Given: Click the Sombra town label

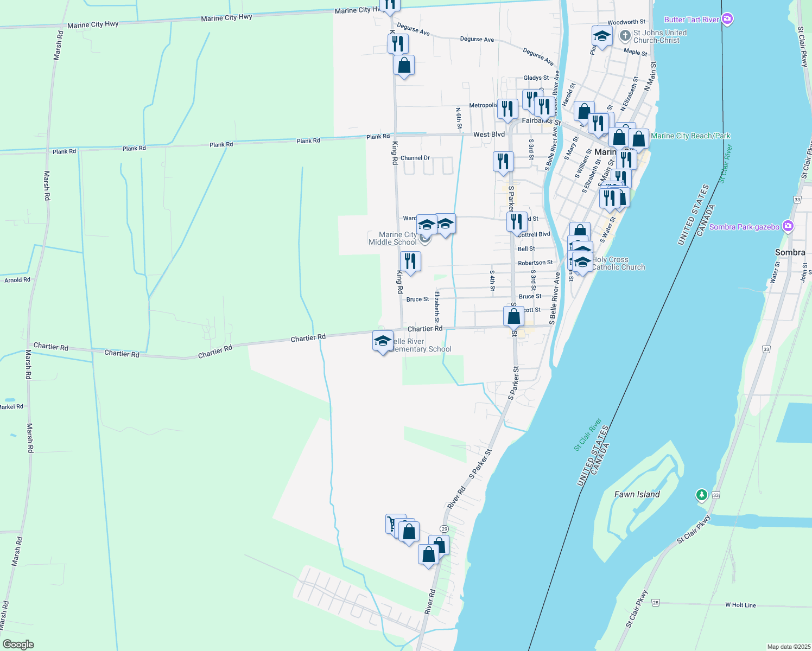Looking at the screenshot, I should [x=790, y=252].
